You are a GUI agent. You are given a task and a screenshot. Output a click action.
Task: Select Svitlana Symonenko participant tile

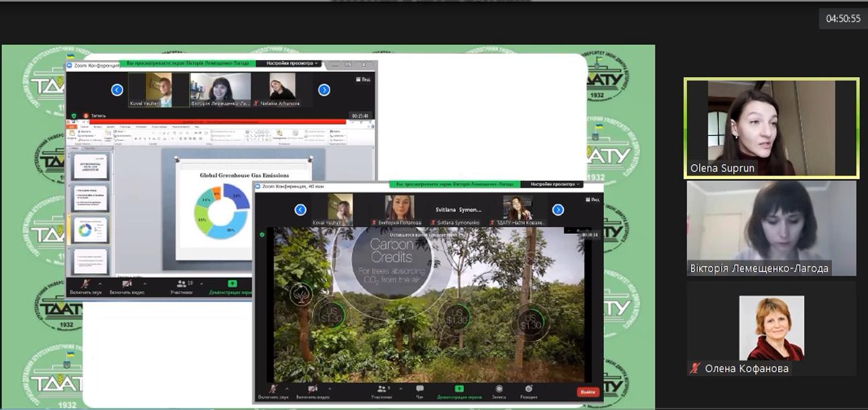coord(458,210)
